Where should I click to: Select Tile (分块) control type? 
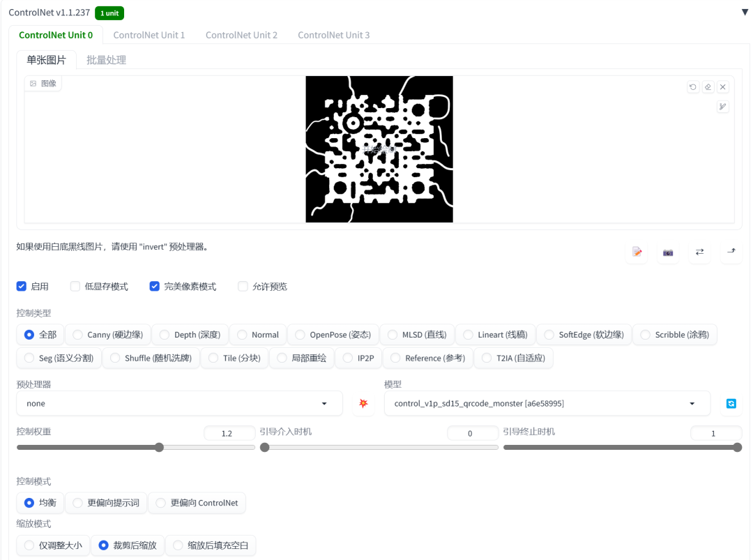[235, 358]
